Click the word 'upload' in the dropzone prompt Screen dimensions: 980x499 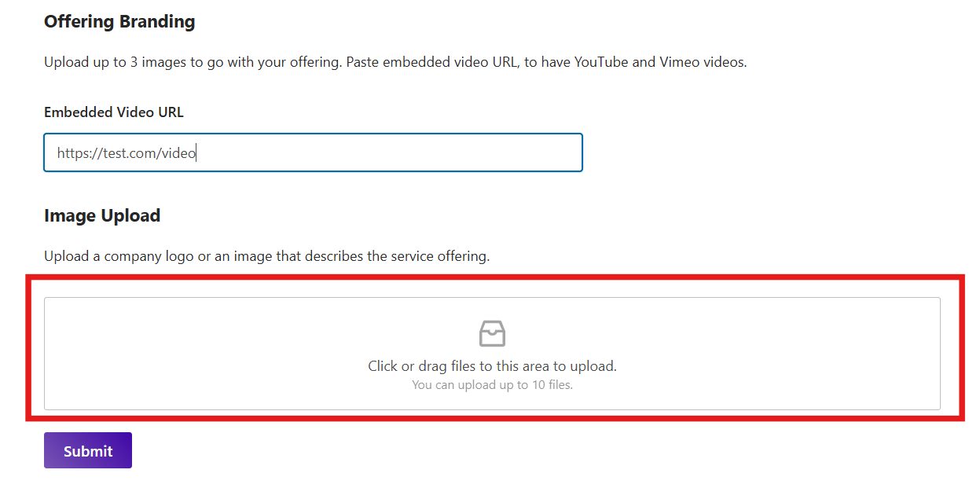[x=593, y=366]
